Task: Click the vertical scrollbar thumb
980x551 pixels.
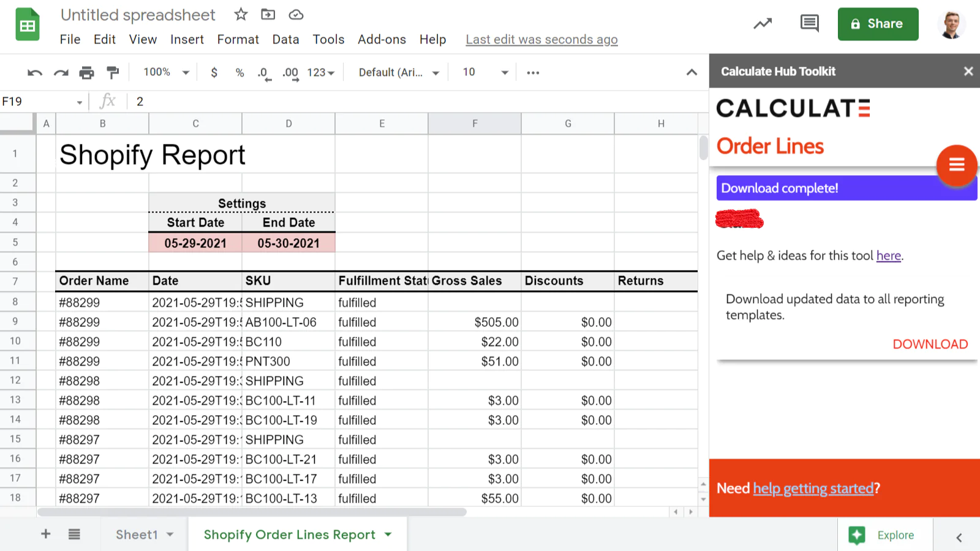Action: click(703, 148)
